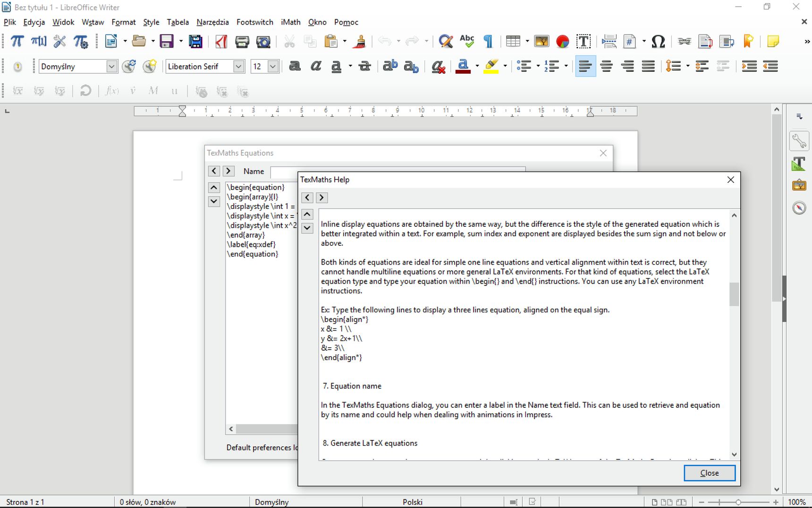Open sidebar Properties wrench icon
The height and width of the screenshot is (508, 812).
(x=799, y=141)
